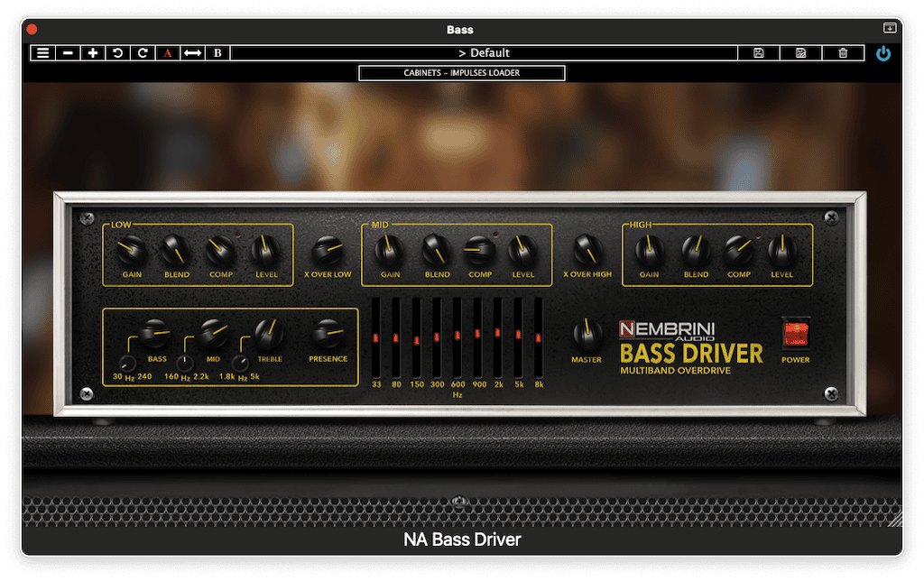Screen dimensions: 924x581
Task: Click the HIGH band Level knob
Action: pos(782,251)
